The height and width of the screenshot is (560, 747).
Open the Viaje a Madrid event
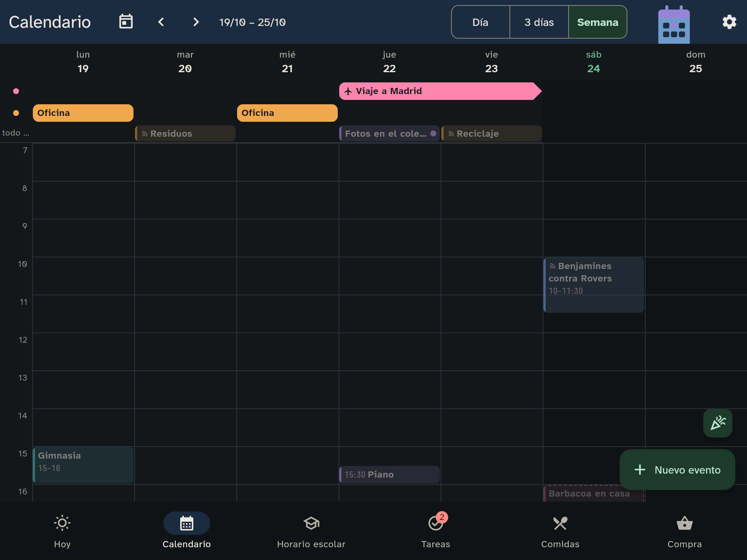(x=440, y=91)
